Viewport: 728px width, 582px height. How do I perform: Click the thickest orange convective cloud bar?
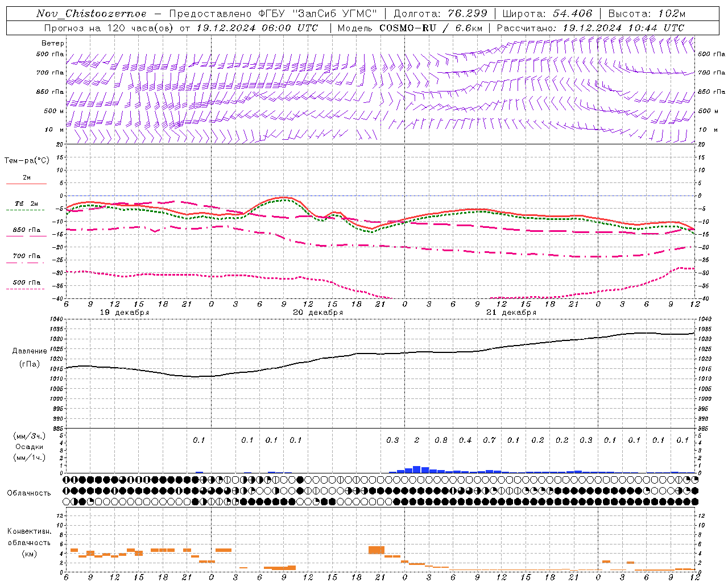click(x=377, y=550)
